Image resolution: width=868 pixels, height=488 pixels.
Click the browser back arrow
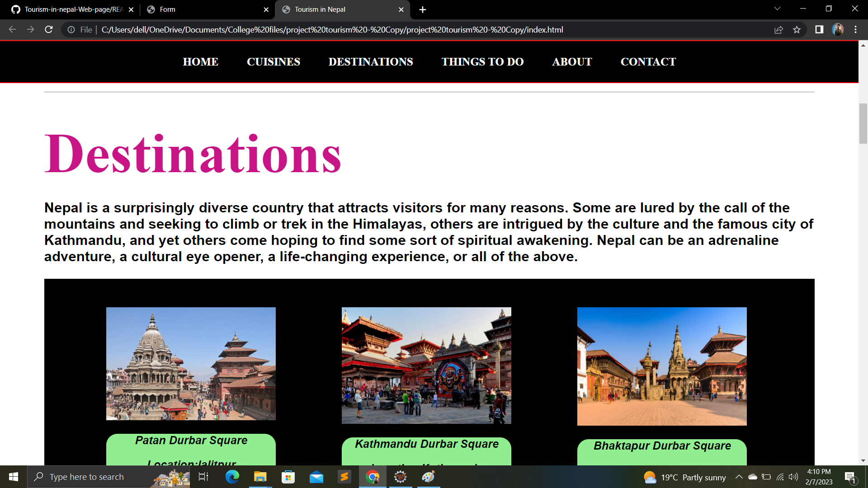pos(12,29)
